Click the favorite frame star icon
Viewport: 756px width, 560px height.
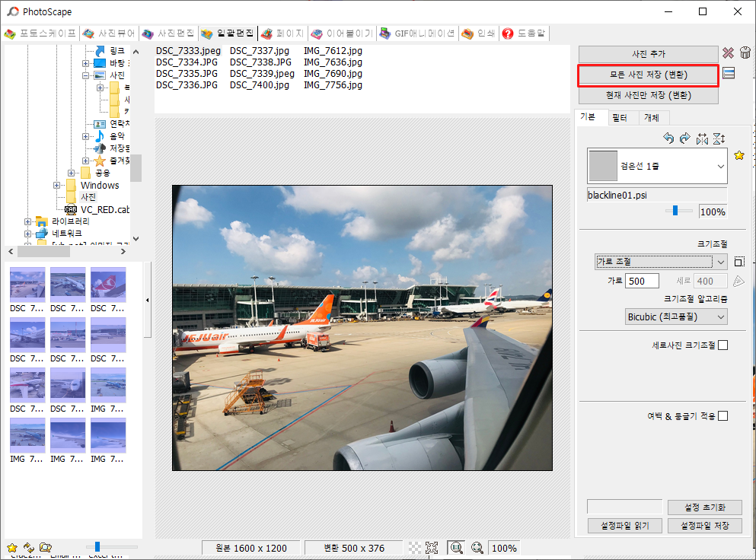click(739, 155)
